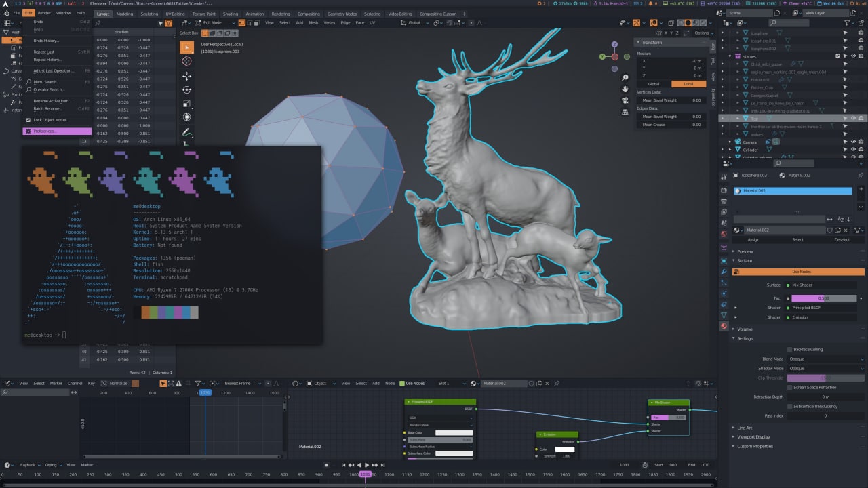Expand the Preview panel
The height and width of the screenshot is (488, 868).
pyautogui.click(x=745, y=251)
